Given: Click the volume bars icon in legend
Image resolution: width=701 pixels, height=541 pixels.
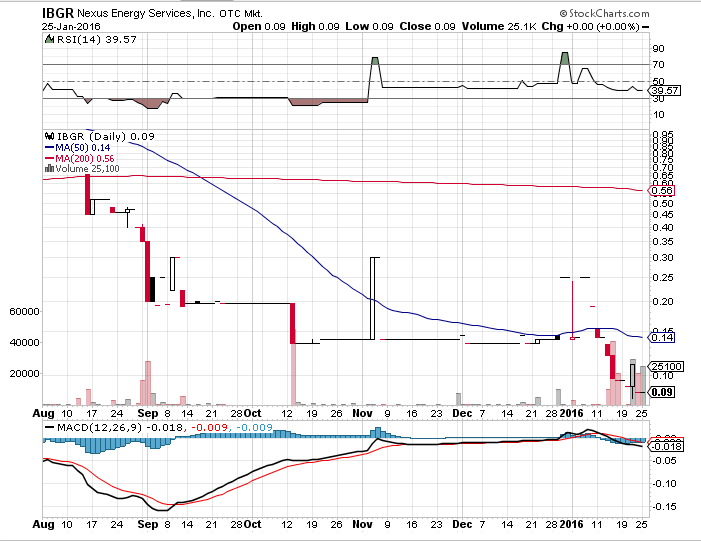Looking at the screenshot, I should coord(49,169).
